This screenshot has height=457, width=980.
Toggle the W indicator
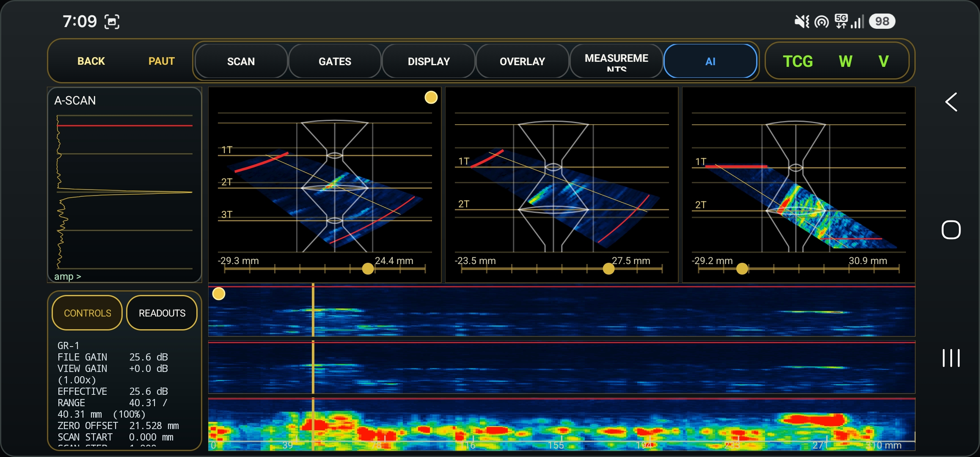coord(845,61)
